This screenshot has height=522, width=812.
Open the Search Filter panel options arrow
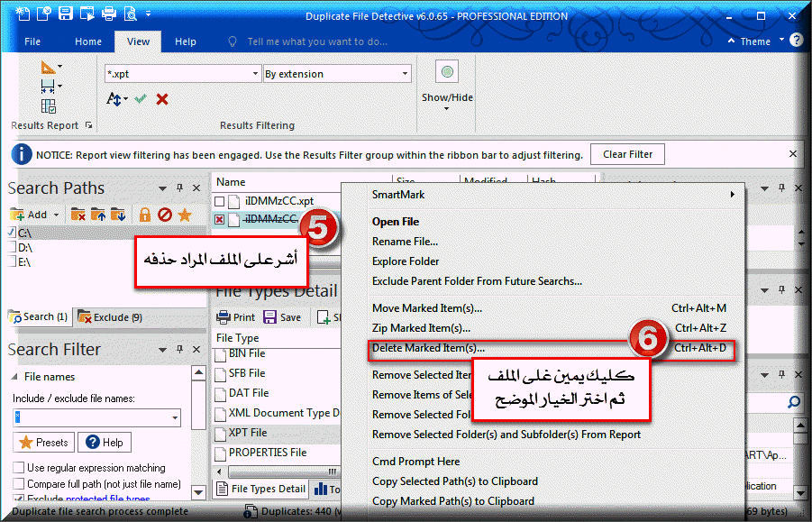tap(162, 350)
